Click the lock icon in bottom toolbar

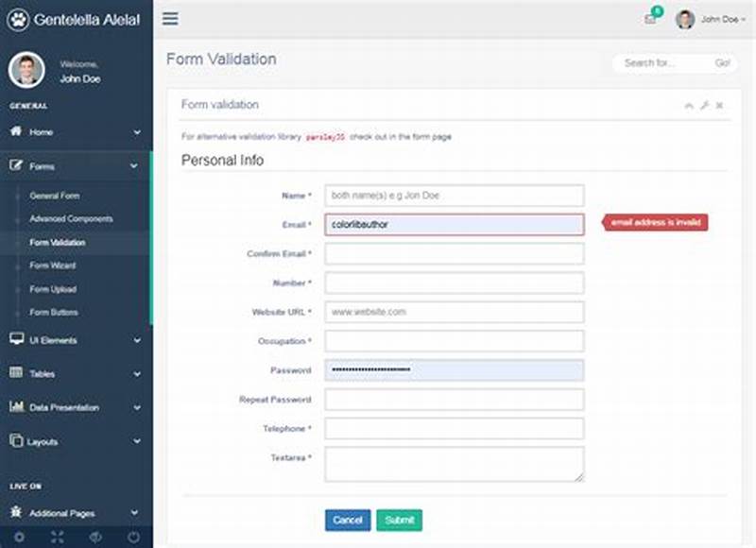(x=95, y=538)
